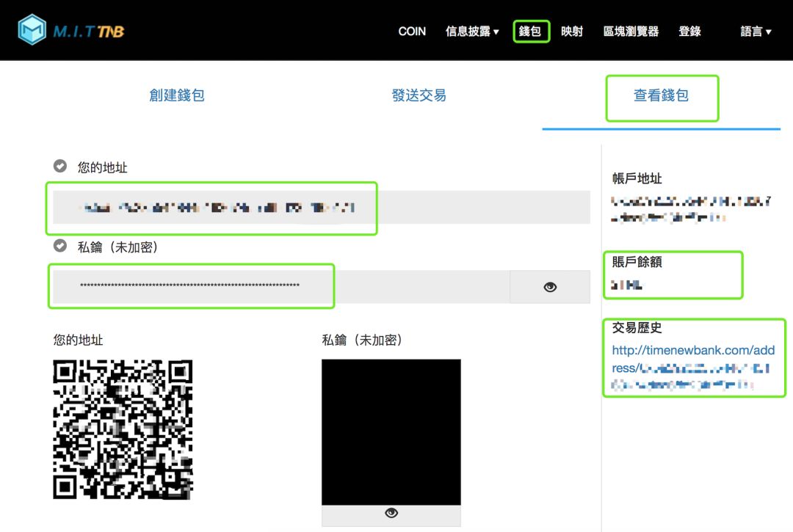Image resolution: width=793 pixels, height=532 pixels.
Task: Open the 語言 language dropdown
Action: click(755, 31)
